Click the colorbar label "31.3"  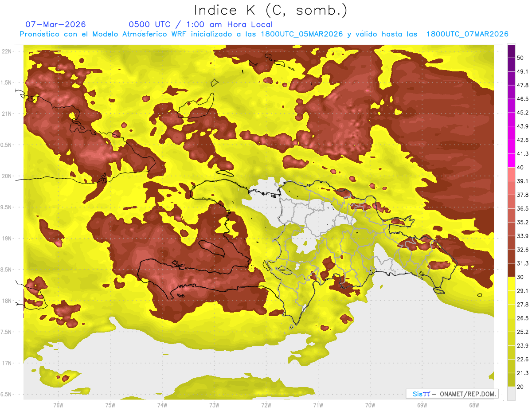(x=523, y=263)
